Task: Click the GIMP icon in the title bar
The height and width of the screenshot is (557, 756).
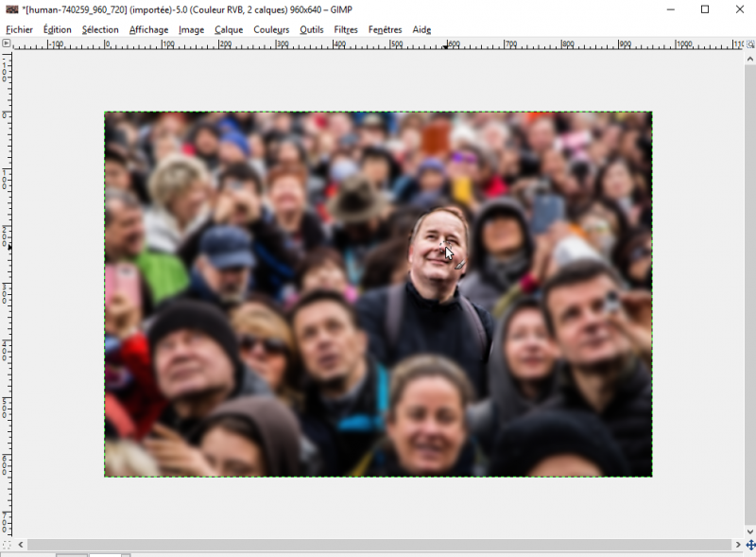Action: coord(11,9)
